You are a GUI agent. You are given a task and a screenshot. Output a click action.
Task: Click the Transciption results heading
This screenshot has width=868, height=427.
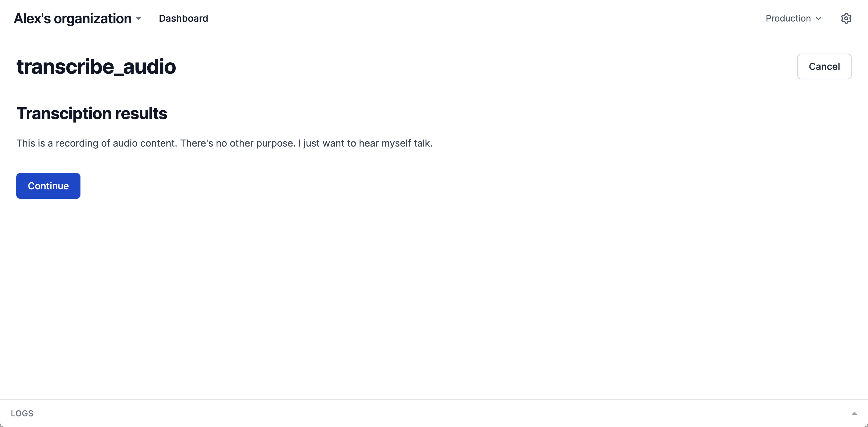click(92, 113)
